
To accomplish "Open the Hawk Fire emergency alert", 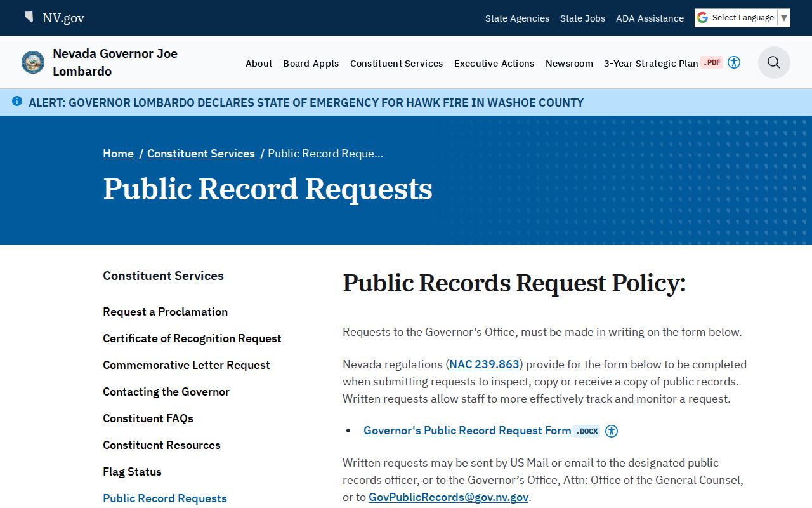I will click(x=306, y=102).
